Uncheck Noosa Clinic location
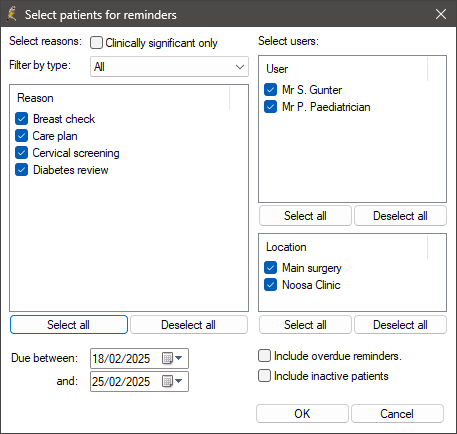Screen dimensions: 457x434 pyautogui.click(x=270, y=285)
